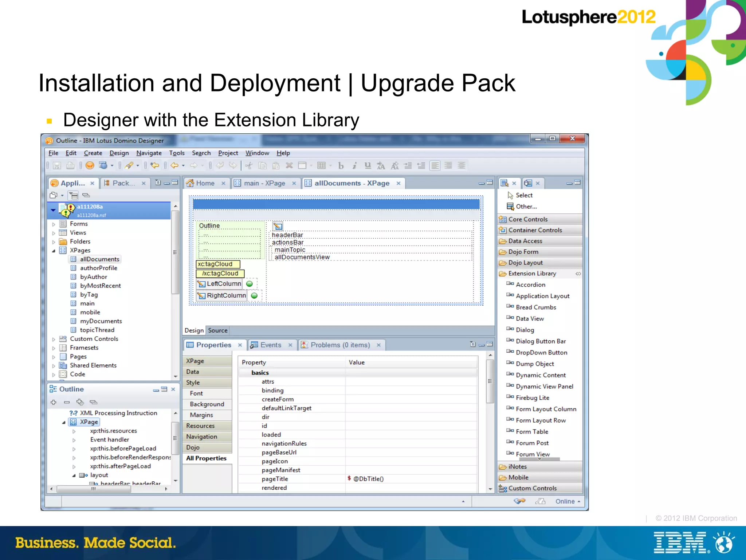Click the Print icon in the toolbar
This screenshot has height=560, width=746.
(x=70, y=166)
